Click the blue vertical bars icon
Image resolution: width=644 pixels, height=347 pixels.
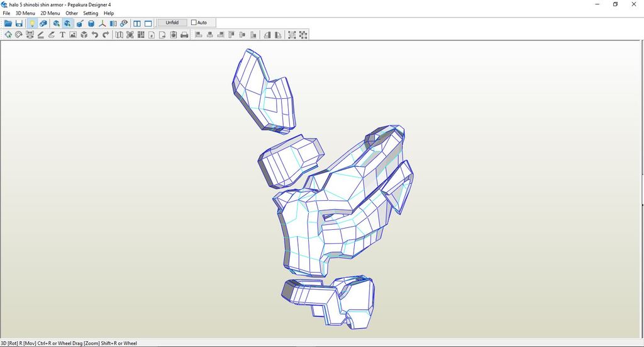tap(113, 23)
